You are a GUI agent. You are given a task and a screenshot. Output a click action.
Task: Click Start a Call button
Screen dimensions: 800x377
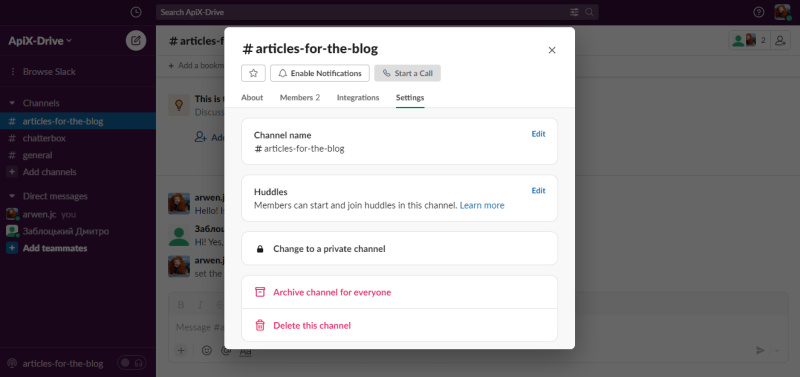(408, 73)
